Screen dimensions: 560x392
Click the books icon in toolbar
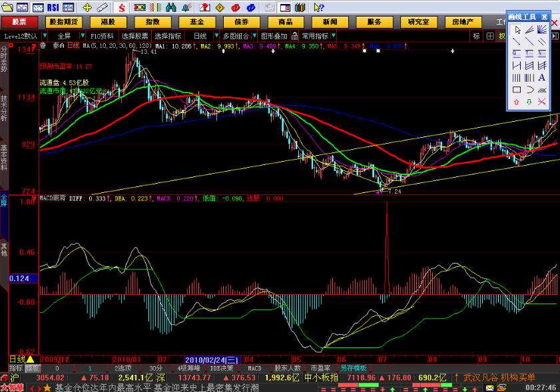click(300, 7)
